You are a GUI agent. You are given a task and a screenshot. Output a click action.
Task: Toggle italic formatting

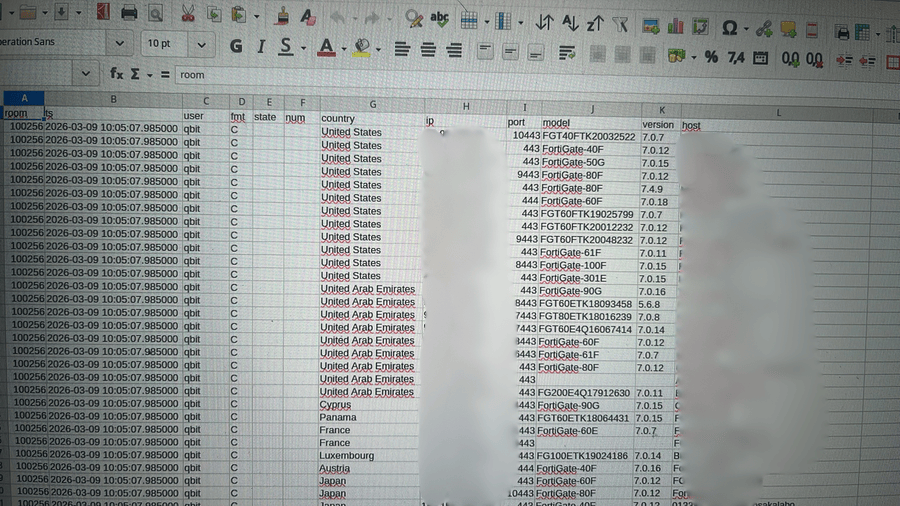261,46
